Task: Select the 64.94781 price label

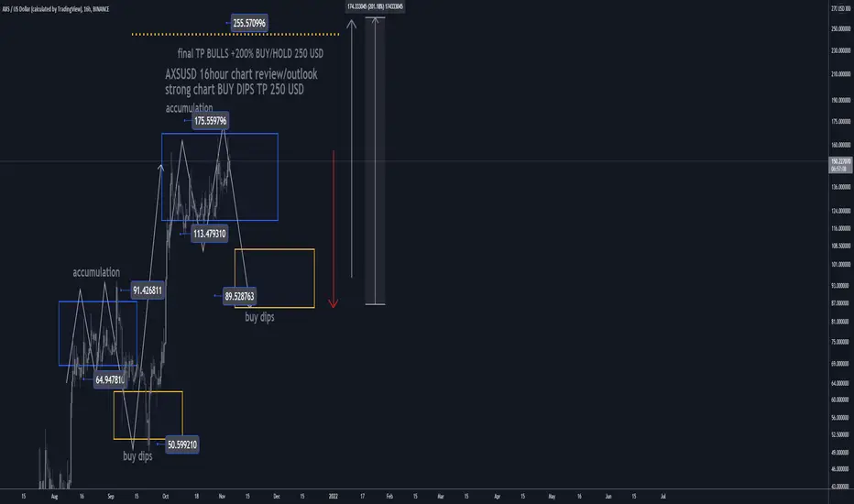Action: [x=110, y=379]
